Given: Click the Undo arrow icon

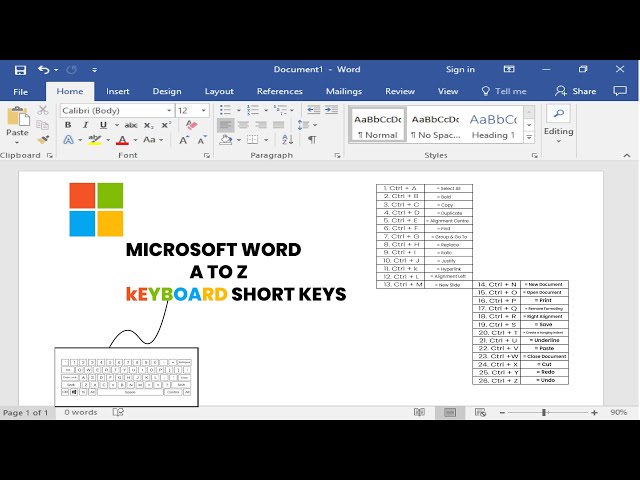Looking at the screenshot, I should 43,70.
